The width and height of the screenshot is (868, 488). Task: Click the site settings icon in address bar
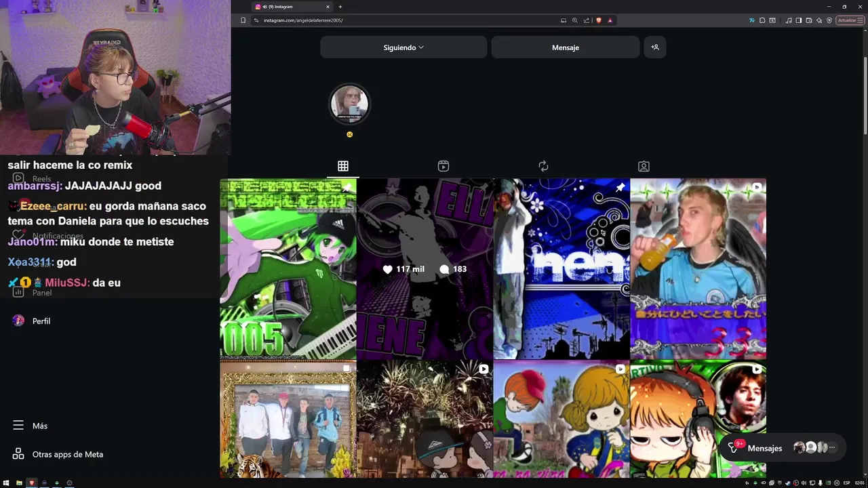point(256,20)
